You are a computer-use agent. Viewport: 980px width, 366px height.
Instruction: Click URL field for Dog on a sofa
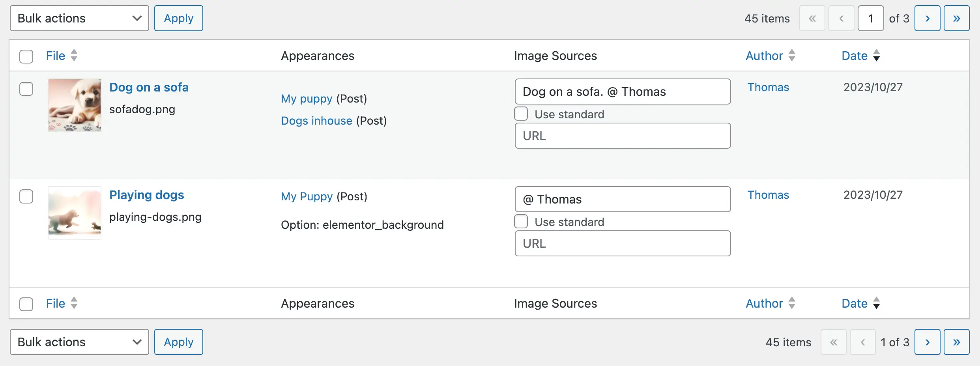pos(623,136)
